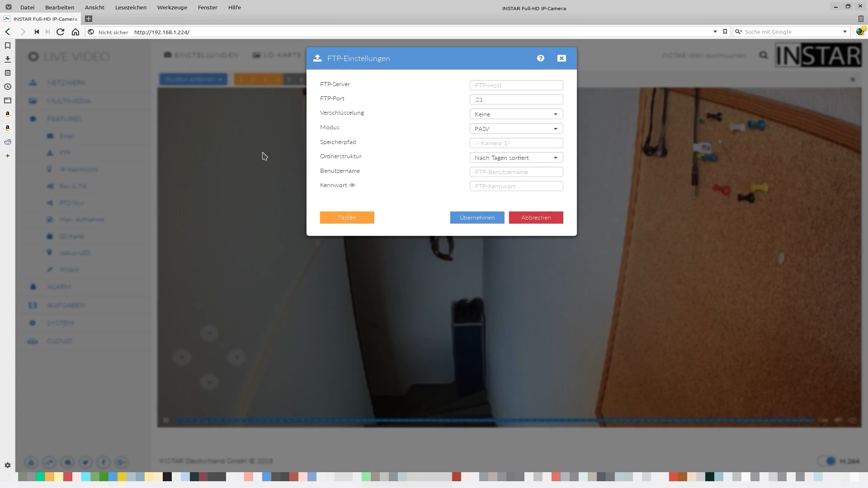Click the video progress bar

click(495, 420)
